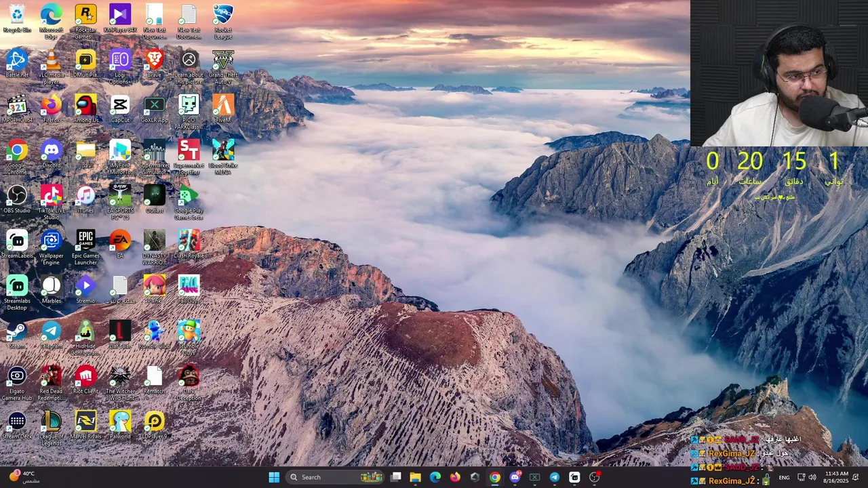The image size is (868, 488).
Task: Launch Microsoft Edge from the desktop
Action: (x=51, y=22)
